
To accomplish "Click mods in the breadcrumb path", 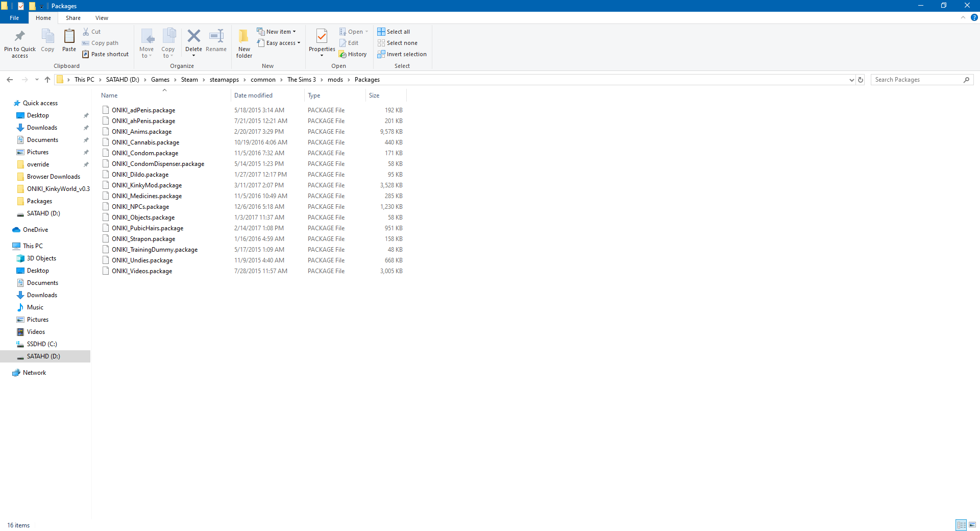I will [x=335, y=80].
